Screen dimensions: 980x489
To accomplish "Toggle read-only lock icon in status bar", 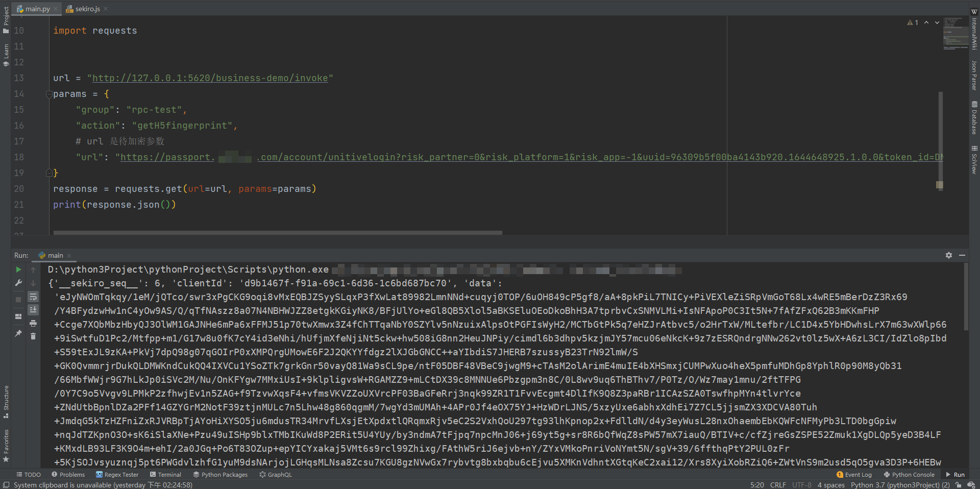I will point(959,485).
